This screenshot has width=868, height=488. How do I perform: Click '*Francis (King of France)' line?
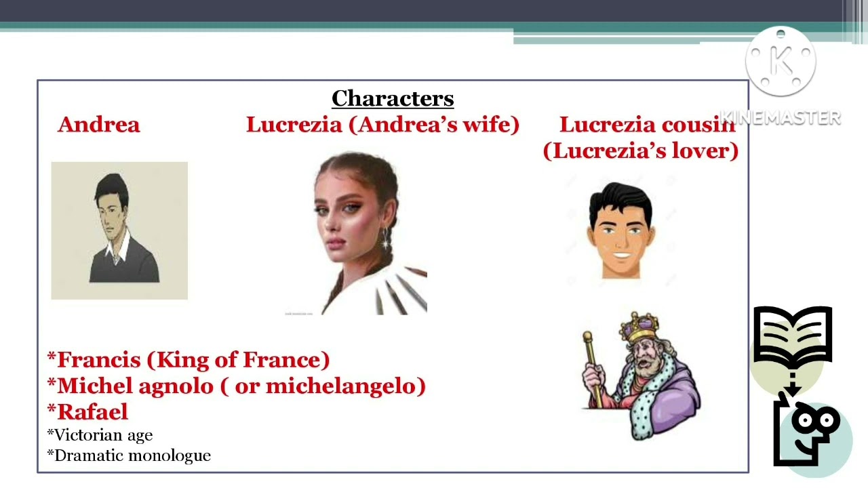click(x=189, y=360)
